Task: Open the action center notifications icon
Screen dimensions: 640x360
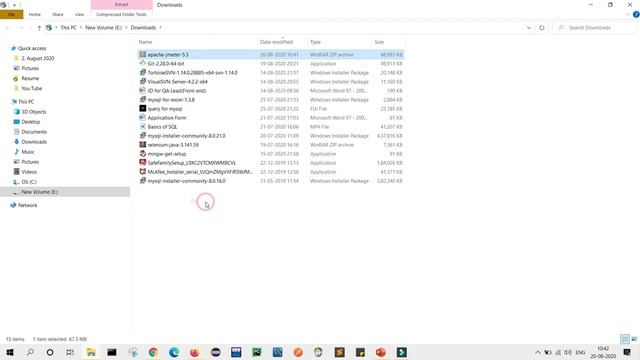Action: click(x=627, y=352)
